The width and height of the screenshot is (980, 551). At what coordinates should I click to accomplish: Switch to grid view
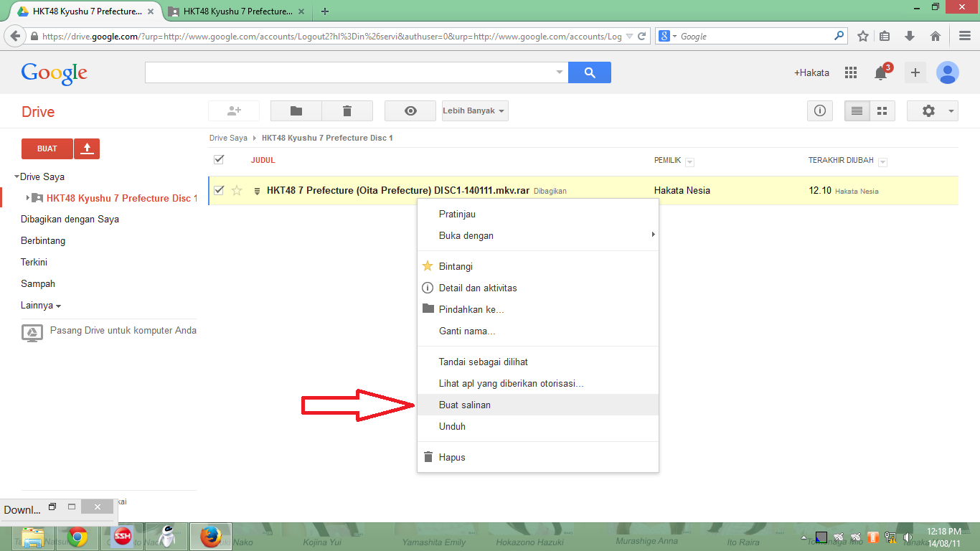tap(882, 111)
